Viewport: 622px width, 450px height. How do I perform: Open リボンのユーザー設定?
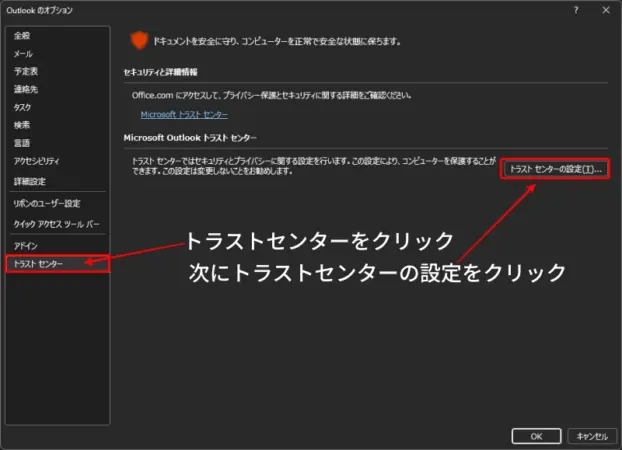[47, 204]
